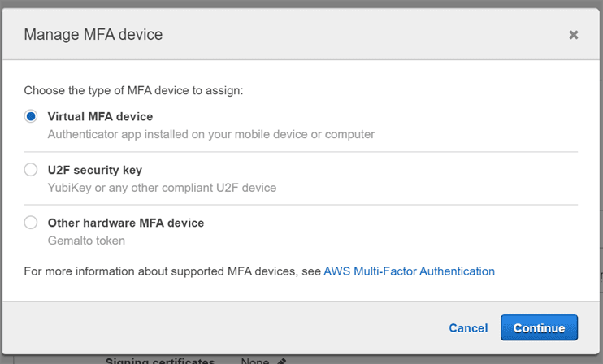Click the "U2F security key" bold label
Image resolution: width=603 pixels, height=364 pixels.
pos(95,170)
